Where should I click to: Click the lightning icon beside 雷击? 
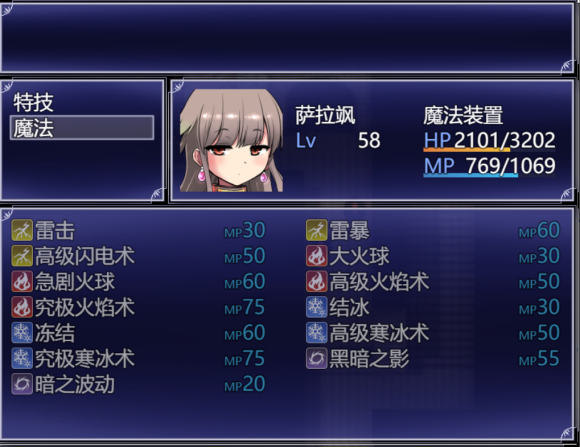[x=22, y=230]
